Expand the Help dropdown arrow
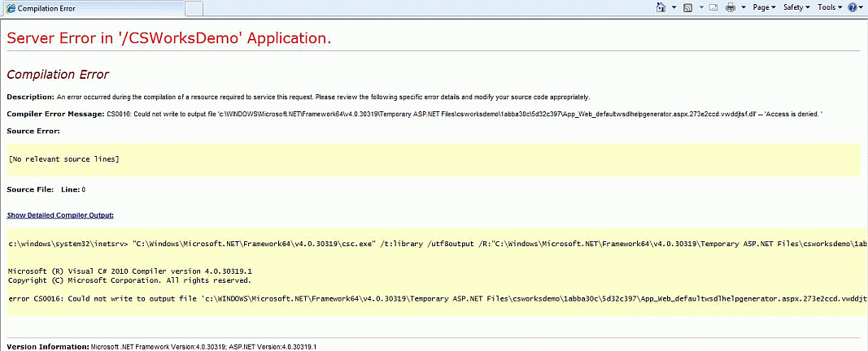The height and width of the screenshot is (351, 868). click(x=861, y=7)
